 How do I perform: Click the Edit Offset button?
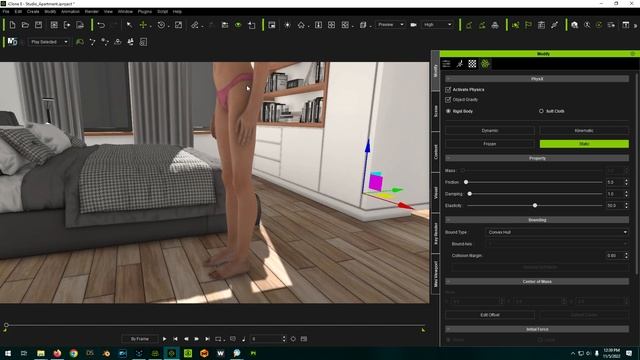coord(490,315)
